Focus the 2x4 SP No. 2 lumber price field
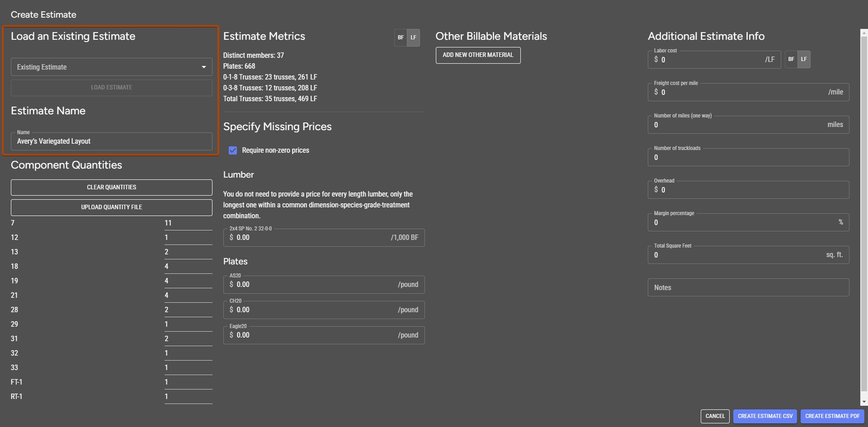The width and height of the screenshot is (868, 427). 312,238
